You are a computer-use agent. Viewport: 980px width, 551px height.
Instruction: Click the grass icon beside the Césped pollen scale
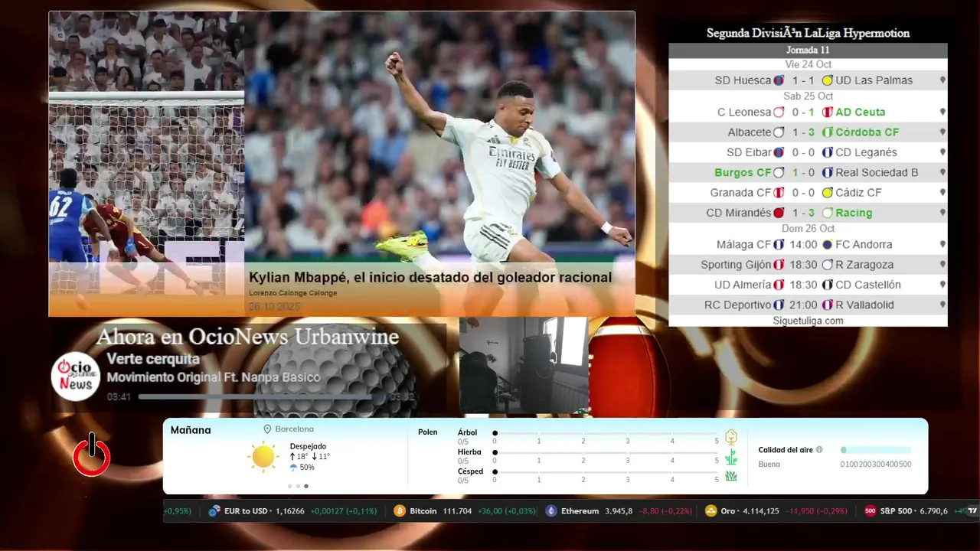731,476
